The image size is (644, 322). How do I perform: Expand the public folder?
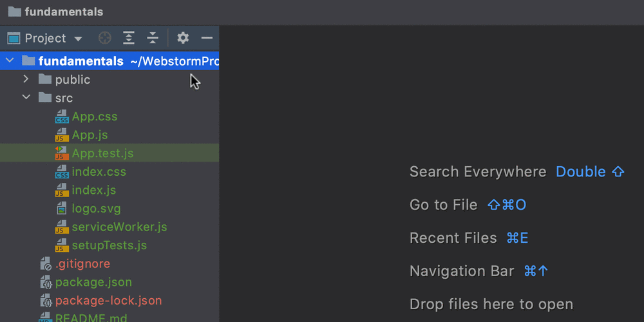click(x=26, y=79)
